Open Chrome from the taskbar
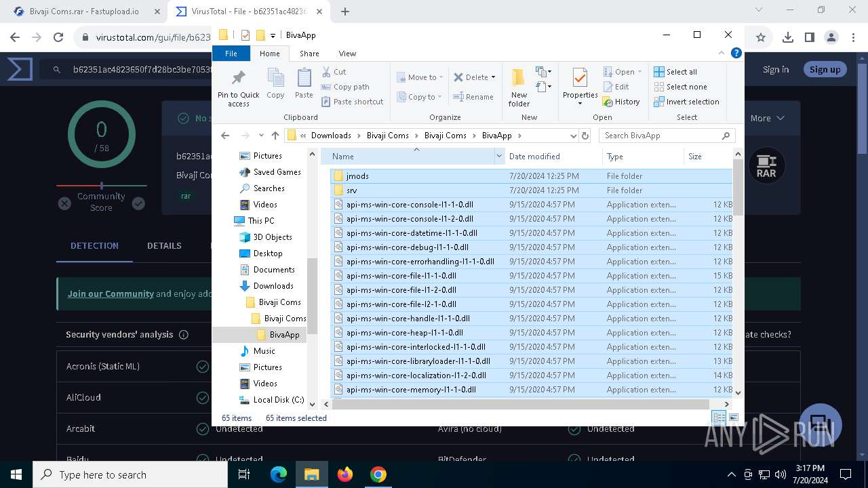This screenshot has height=488, width=868. 378,474
